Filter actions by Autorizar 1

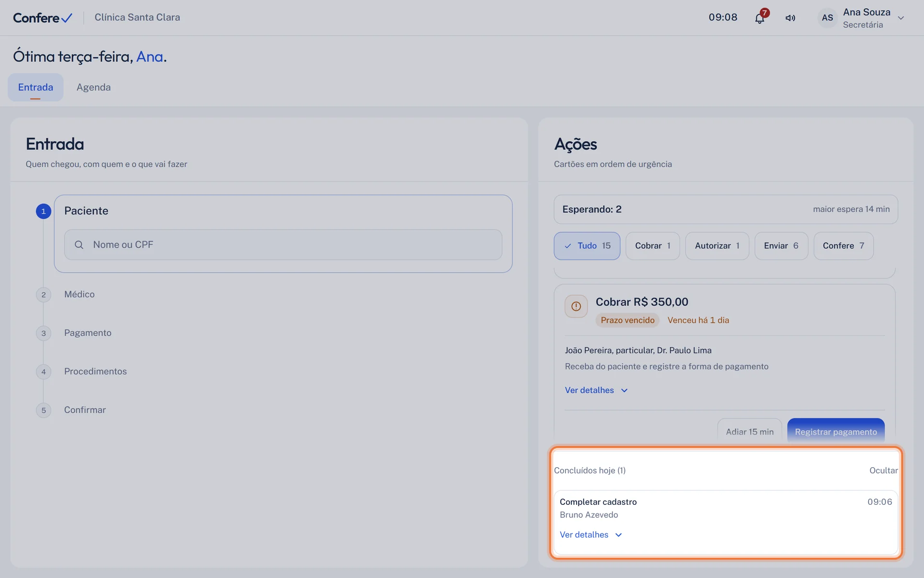pyautogui.click(x=717, y=246)
